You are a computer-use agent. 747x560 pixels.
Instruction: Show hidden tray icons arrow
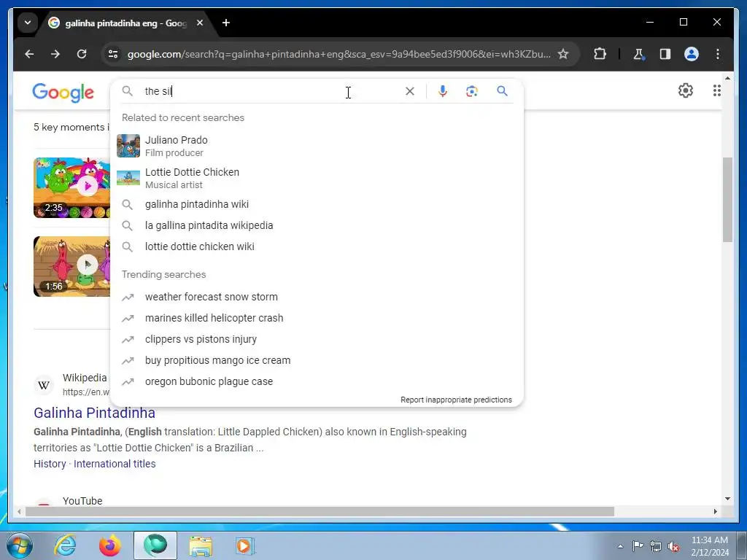point(620,546)
